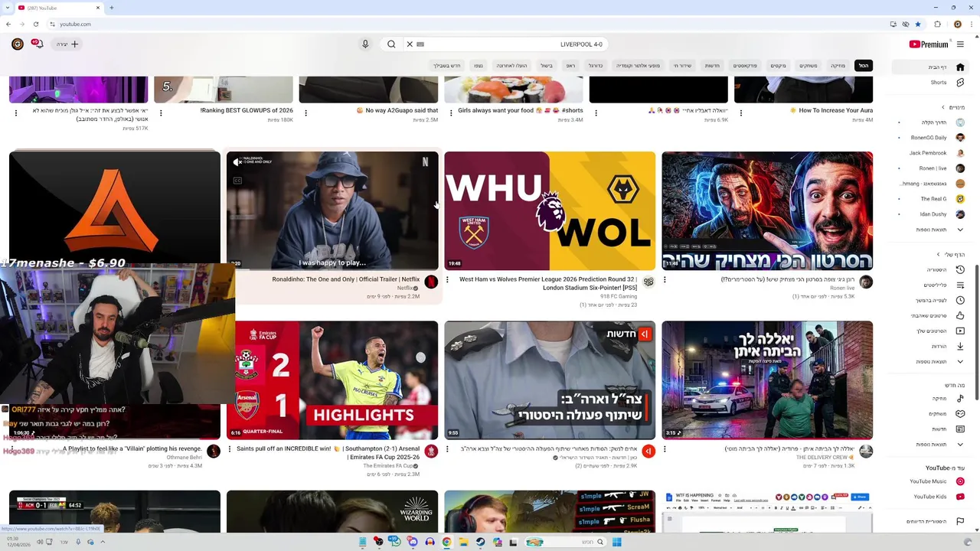The height and width of the screenshot is (551, 980).
Task: Open the Create (יצירה) button
Action: pos(67,44)
